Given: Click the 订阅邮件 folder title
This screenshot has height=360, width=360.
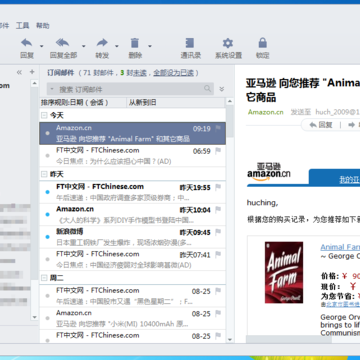Looking at the screenshot, I should click(61, 73).
